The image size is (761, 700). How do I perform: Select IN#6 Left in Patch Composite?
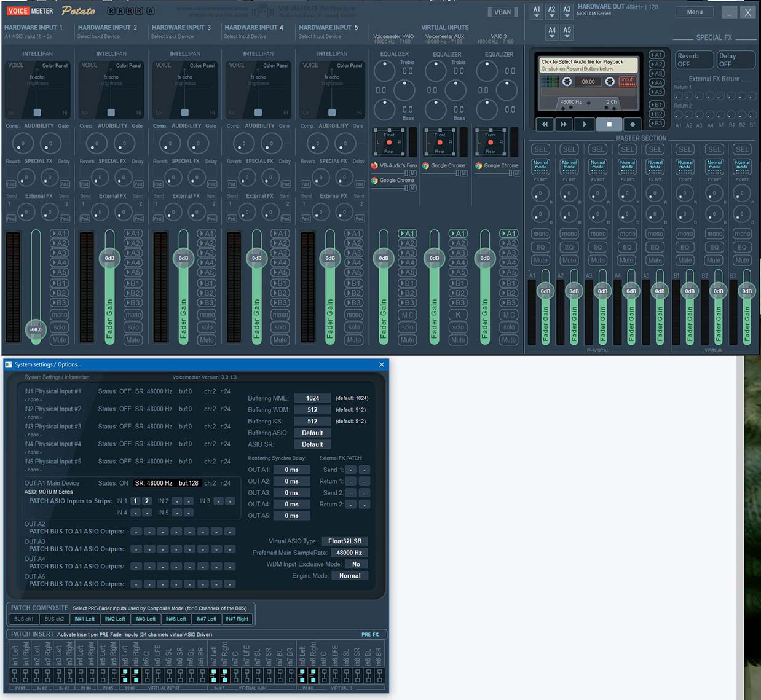176,619
